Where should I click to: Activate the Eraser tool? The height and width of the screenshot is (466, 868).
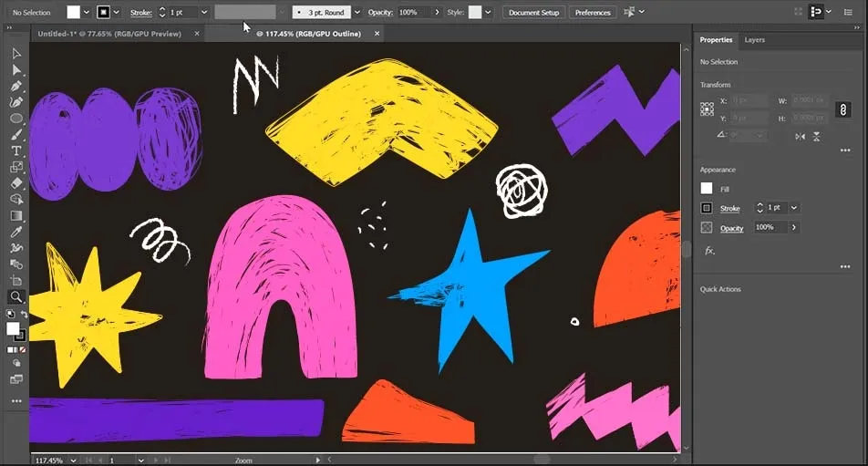tap(16, 183)
